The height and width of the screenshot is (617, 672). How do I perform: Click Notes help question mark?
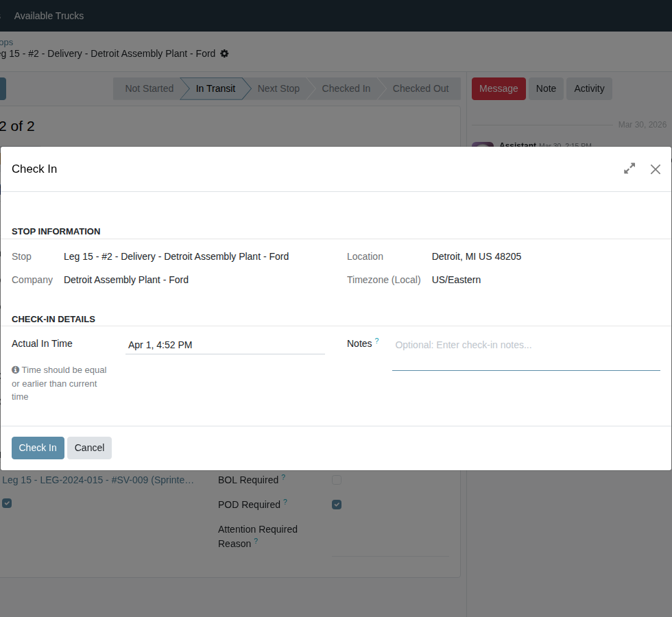click(376, 341)
